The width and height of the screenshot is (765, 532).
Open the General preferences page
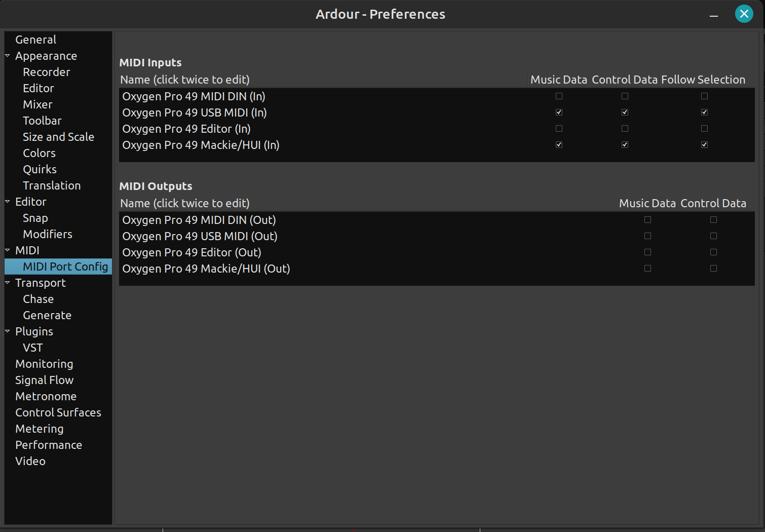35,40
